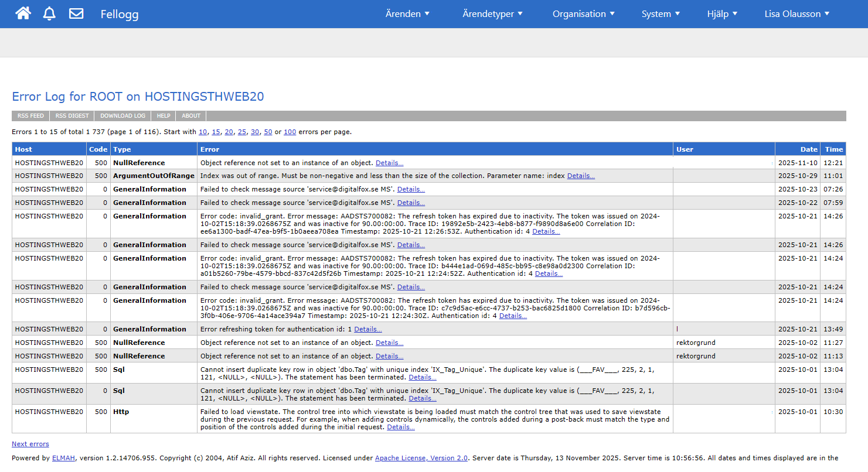Open Lisa Olausson user menu
This screenshot has width=868, height=472.
pos(797,14)
